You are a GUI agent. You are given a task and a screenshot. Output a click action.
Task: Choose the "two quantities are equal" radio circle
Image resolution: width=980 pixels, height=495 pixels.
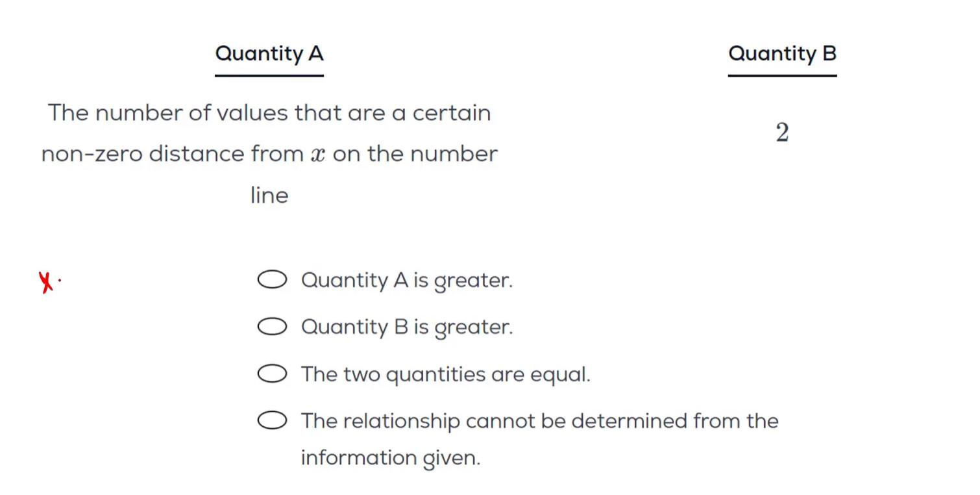pyautogui.click(x=272, y=374)
